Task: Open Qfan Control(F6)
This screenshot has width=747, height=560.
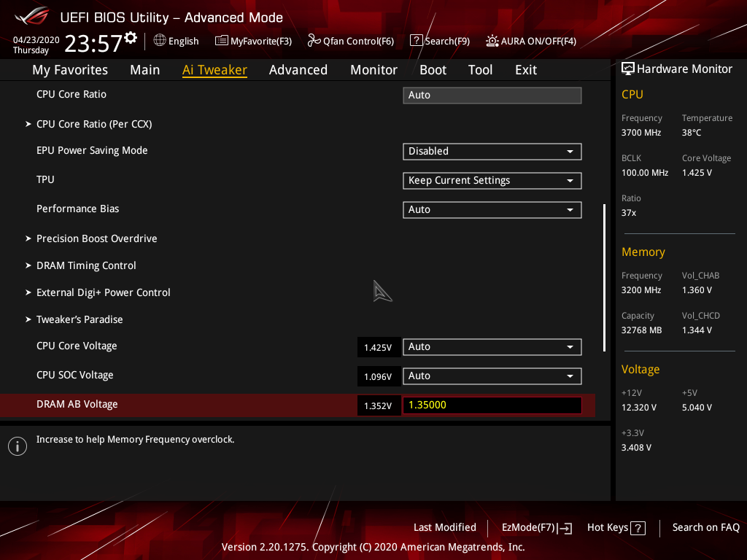Action: click(351, 41)
